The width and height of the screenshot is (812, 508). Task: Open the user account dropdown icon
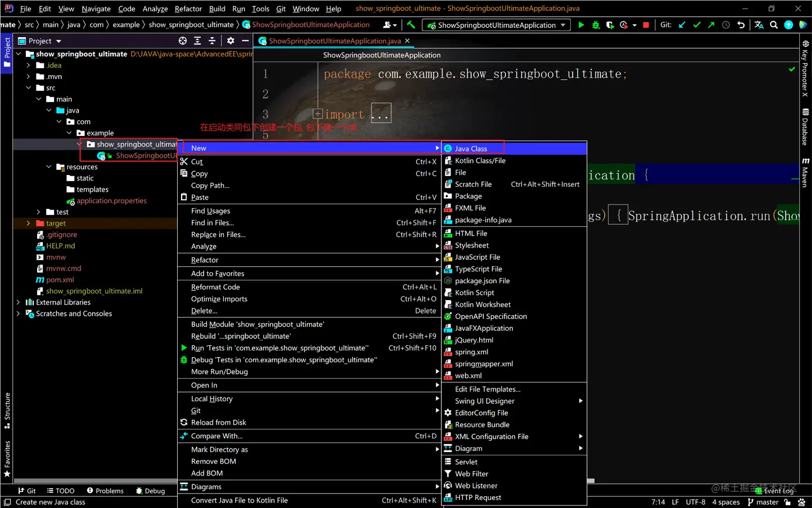click(x=390, y=25)
